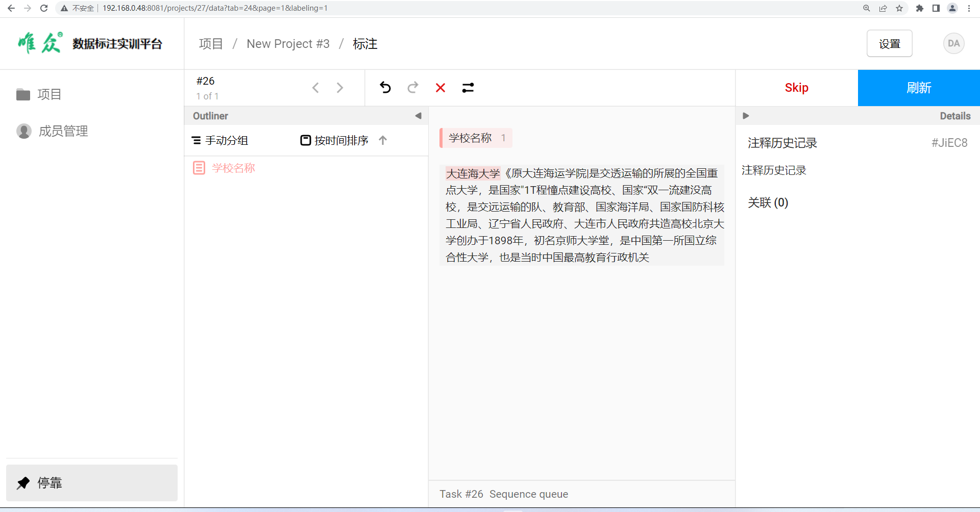Open 成员管理 in the left sidebar
This screenshot has height=512, width=980.
[63, 131]
